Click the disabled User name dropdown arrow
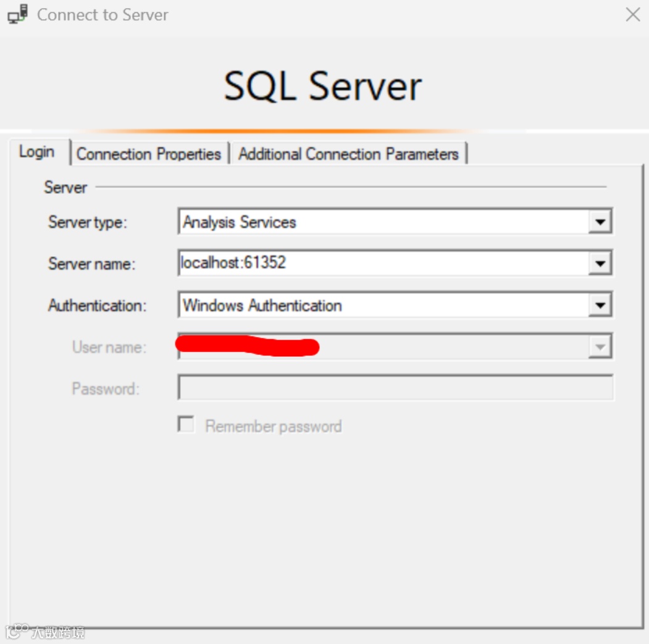 click(x=600, y=347)
